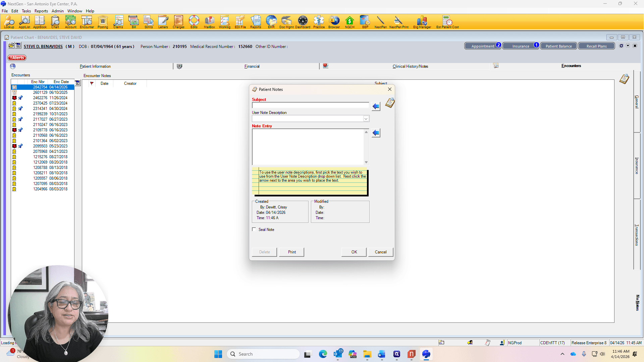
Task: Open the Claims toolbar icon
Action: point(118,22)
